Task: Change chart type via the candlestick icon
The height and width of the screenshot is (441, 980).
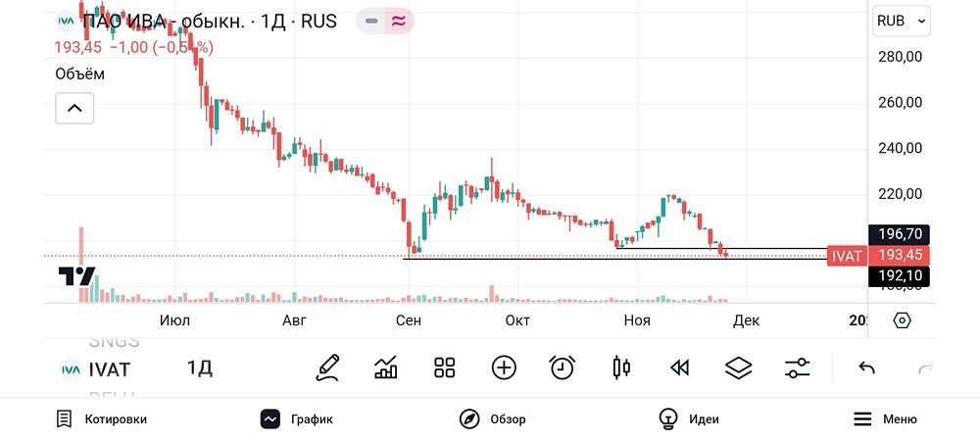Action: coord(620,368)
